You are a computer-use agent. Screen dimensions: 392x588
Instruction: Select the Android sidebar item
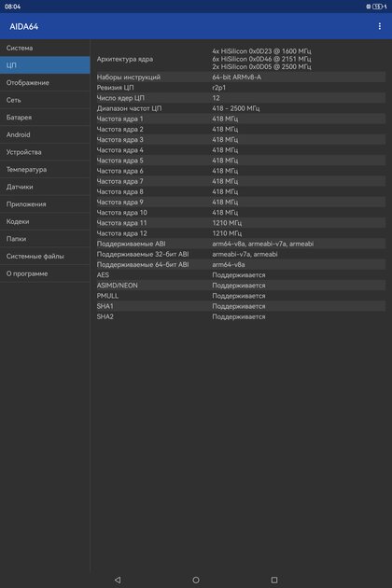45,134
